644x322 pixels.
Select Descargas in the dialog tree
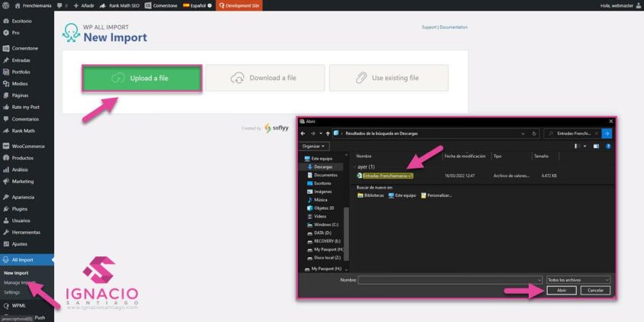(323, 167)
